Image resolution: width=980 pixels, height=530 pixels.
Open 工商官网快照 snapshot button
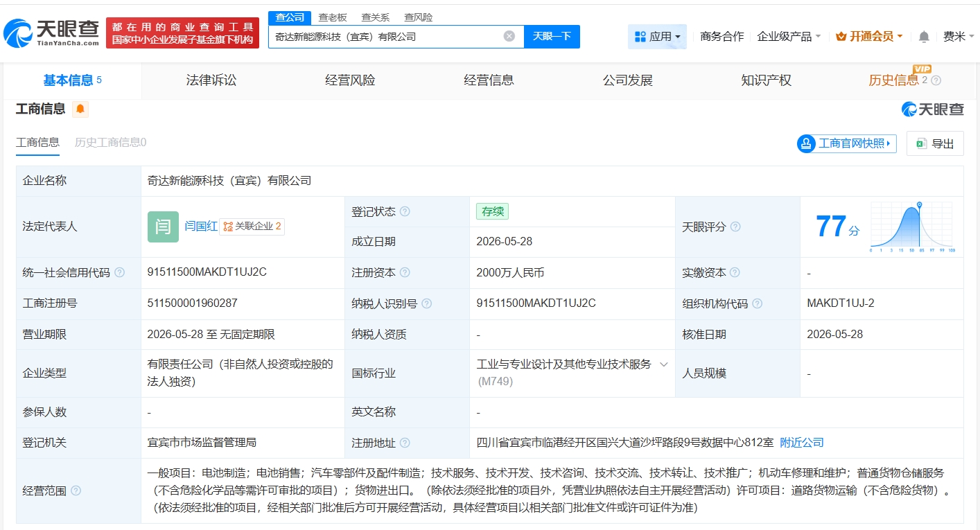point(847,143)
